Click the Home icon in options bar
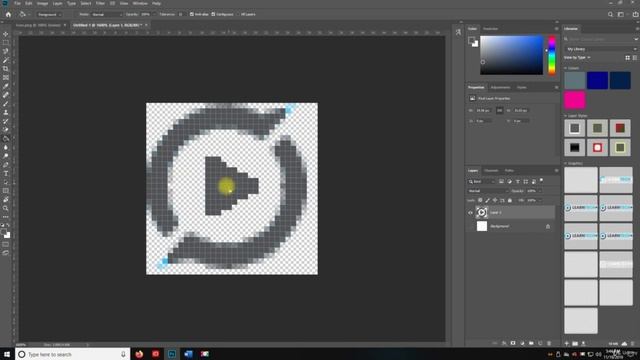This screenshot has width=640, height=360. coord(8,14)
